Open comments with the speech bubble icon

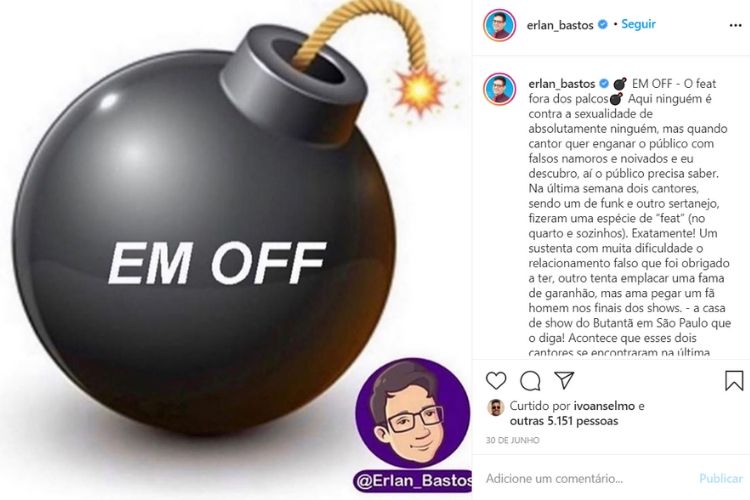click(530, 381)
